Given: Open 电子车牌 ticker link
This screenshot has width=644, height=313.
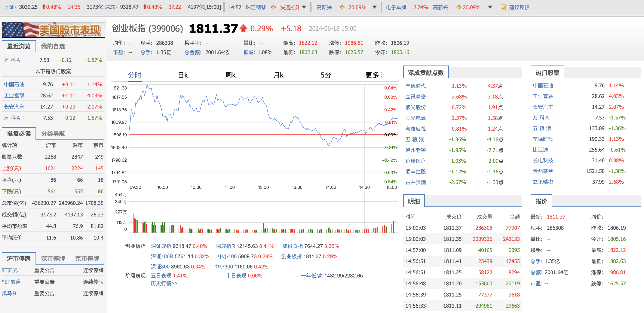Looking at the screenshot, I should tap(396, 7).
